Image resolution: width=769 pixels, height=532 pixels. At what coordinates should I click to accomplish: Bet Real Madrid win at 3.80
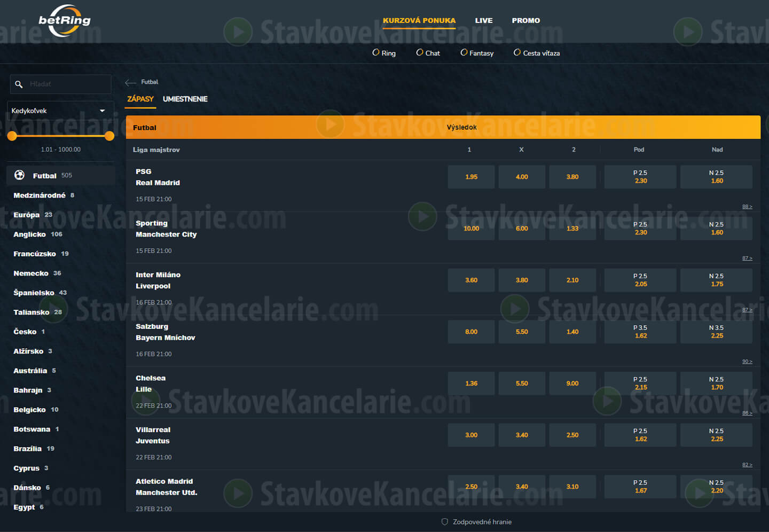(572, 177)
